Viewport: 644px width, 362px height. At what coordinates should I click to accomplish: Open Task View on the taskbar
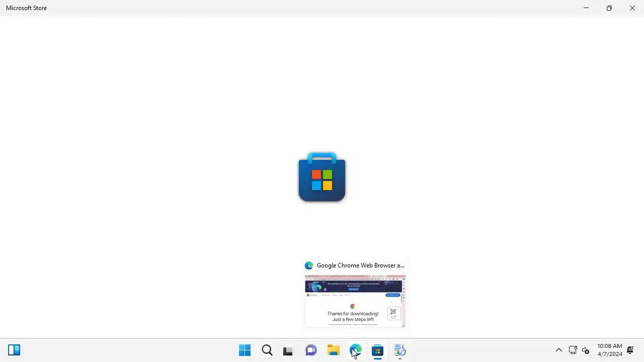[x=288, y=350]
